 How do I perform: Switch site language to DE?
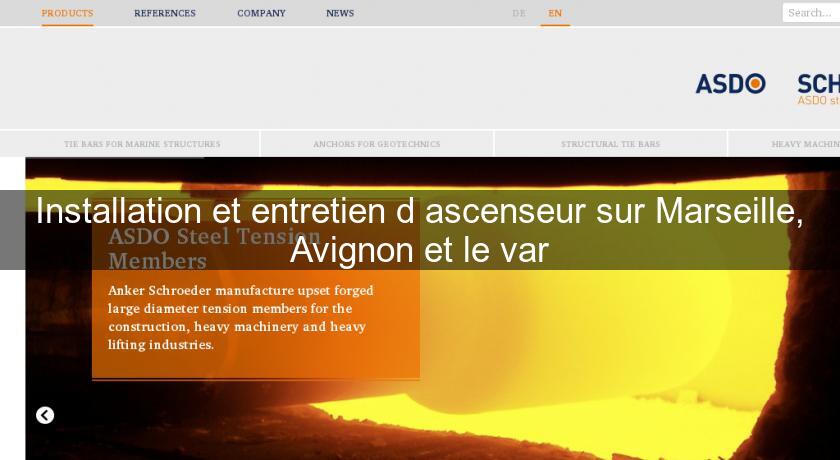click(x=519, y=13)
